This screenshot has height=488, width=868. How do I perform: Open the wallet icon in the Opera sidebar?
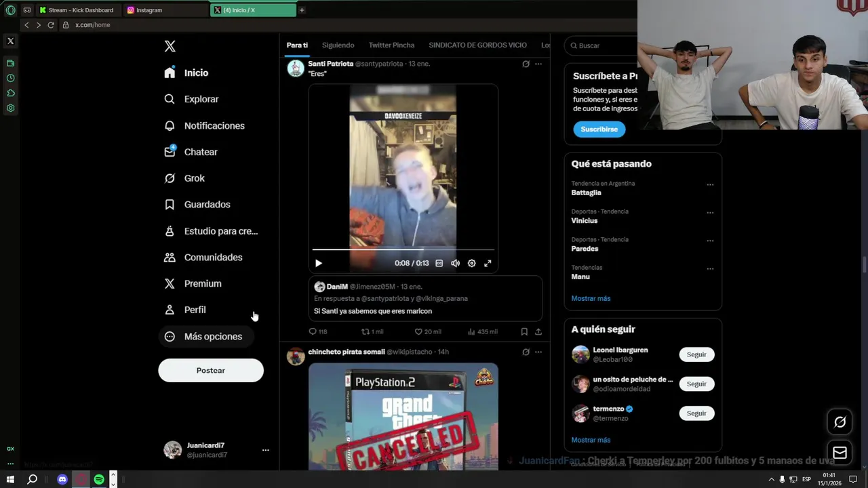[x=10, y=63]
